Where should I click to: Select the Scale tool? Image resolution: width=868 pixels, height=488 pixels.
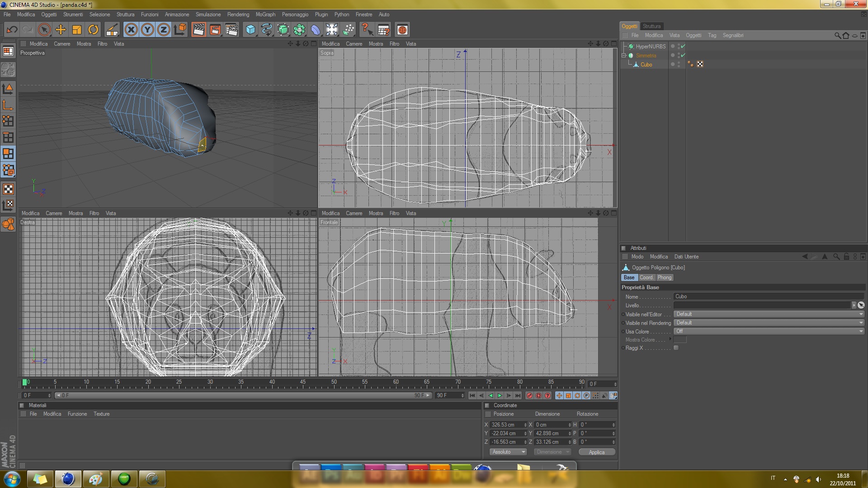pos(77,30)
